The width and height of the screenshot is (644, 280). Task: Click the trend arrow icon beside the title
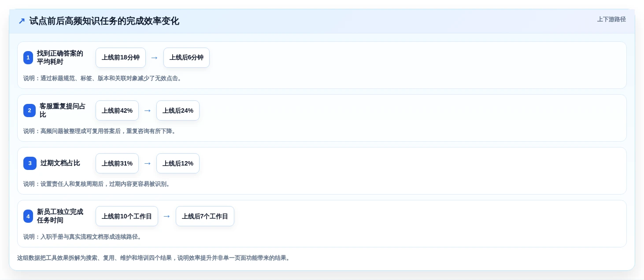click(x=21, y=21)
